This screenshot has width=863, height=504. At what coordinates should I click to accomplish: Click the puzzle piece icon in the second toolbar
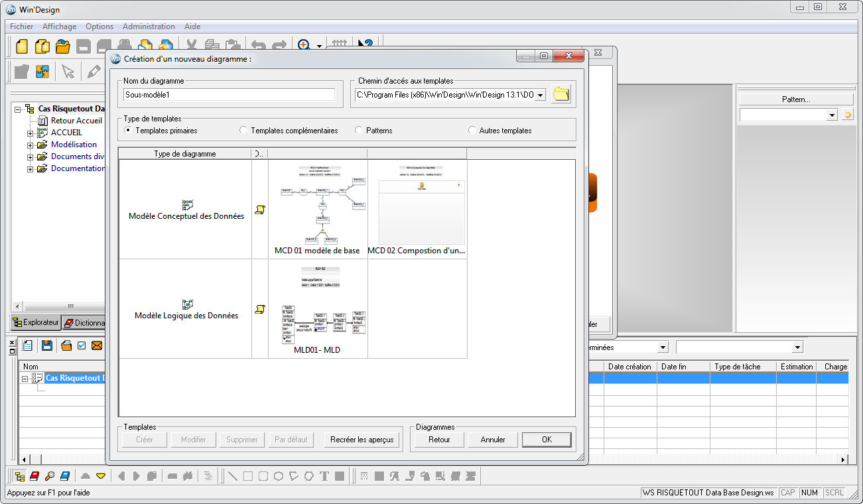[42, 72]
